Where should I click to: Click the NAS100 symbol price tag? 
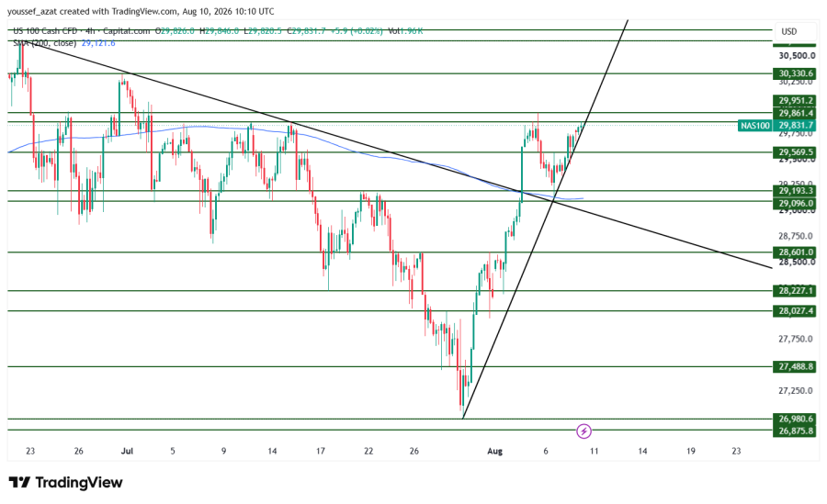click(x=755, y=126)
